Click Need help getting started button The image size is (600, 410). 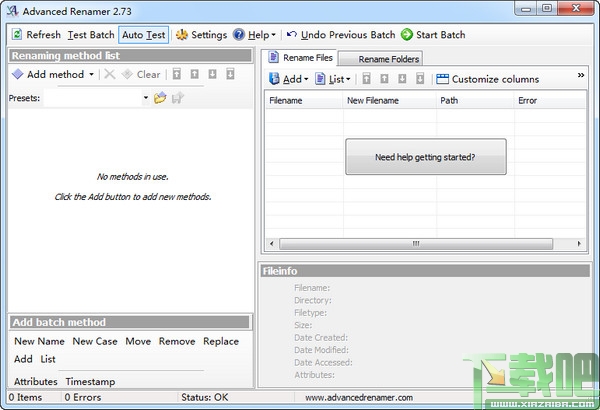(426, 157)
